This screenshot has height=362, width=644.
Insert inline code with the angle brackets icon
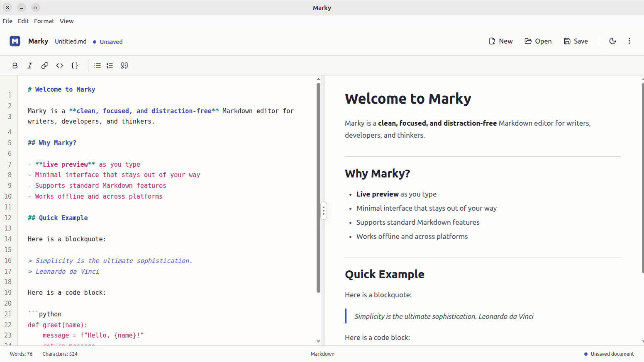pos(60,66)
